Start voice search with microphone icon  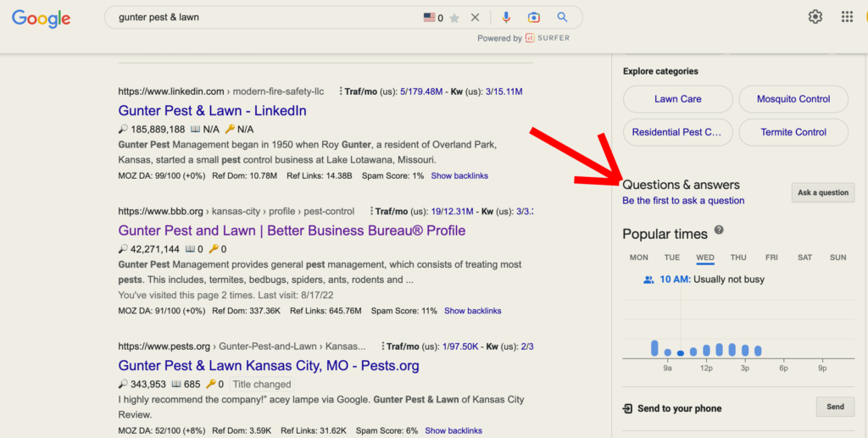pyautogui.click(x=506, y=18)
